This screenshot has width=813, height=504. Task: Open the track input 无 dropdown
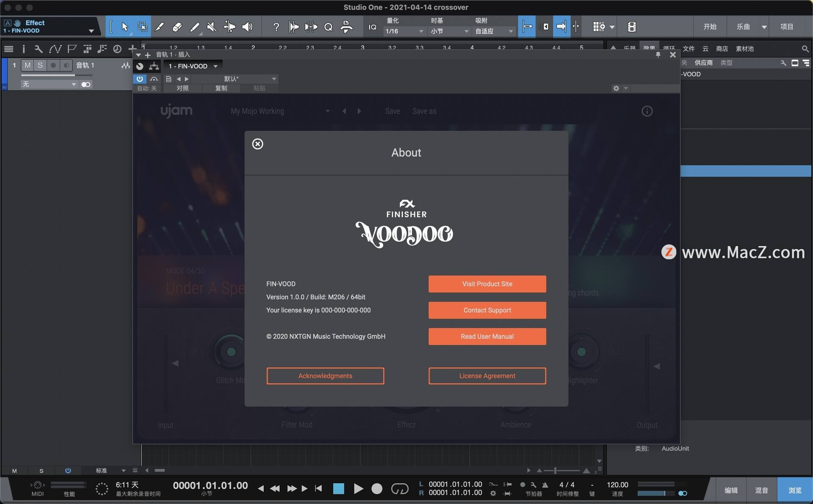point(49,84)
